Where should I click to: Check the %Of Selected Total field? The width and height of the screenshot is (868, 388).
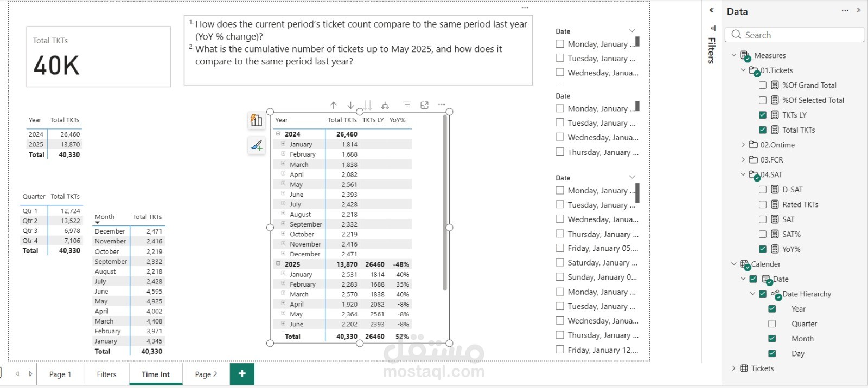click(763, 100)
